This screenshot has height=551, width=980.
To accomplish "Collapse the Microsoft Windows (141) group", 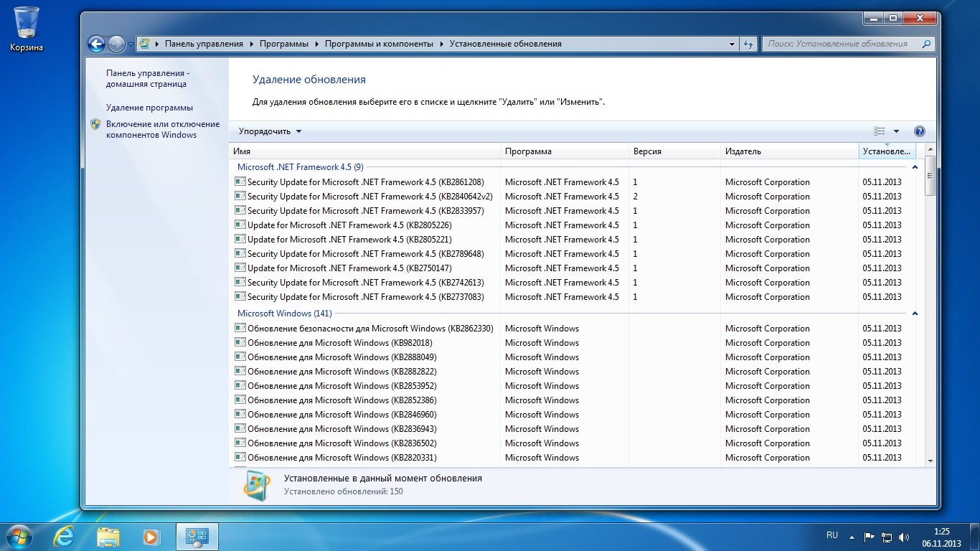I will 915,314.
